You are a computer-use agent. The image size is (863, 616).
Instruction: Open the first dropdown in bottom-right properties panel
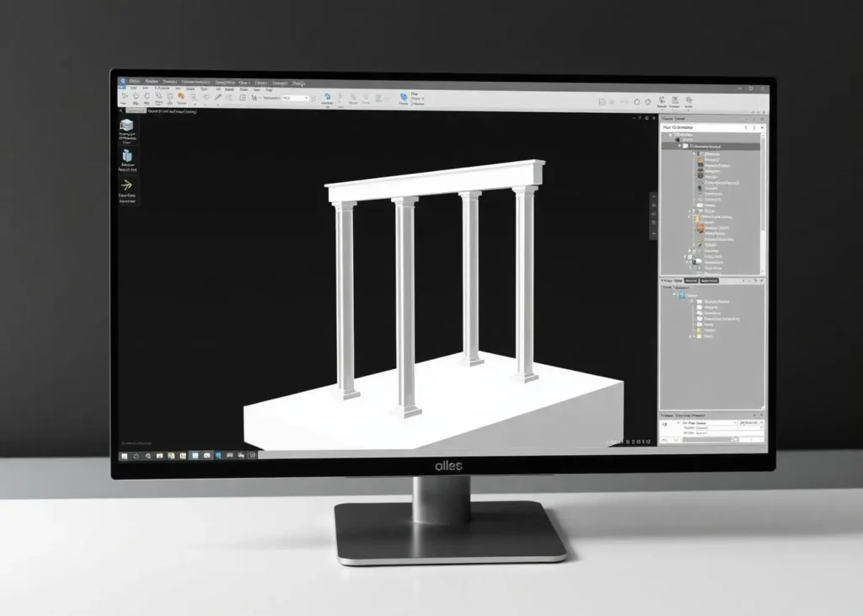[710, 423]
